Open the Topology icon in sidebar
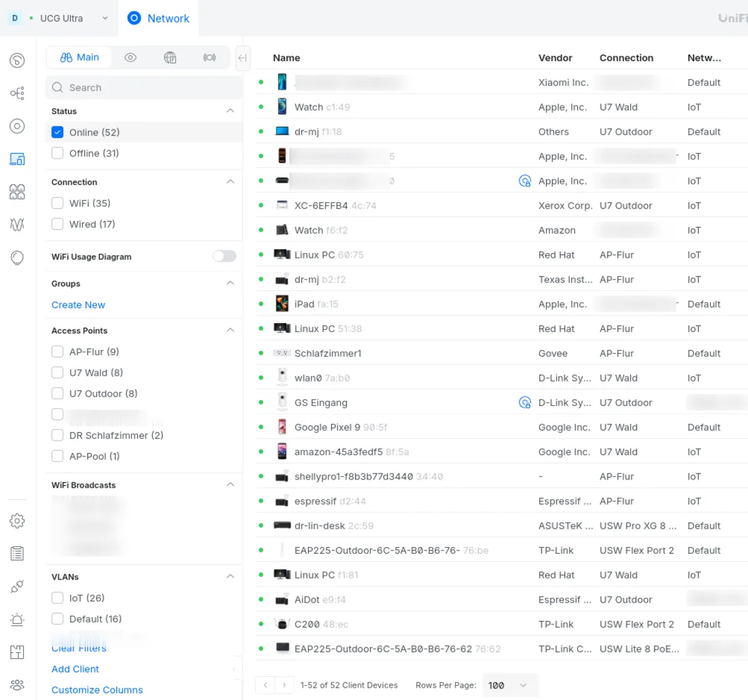The width and height of the screenshot is (748, 700). coord(17,93)
